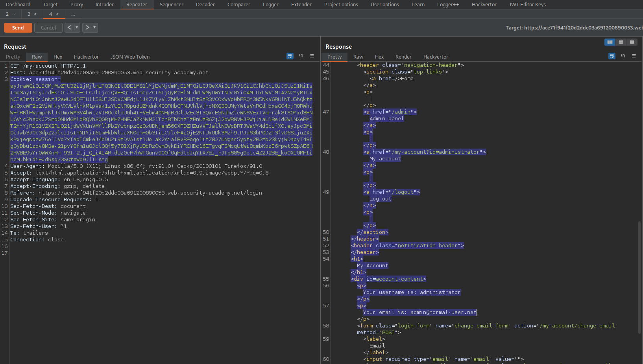Switch Response view to Pretty
The height and width of the screenshot is (364, 643).
(x=334, y=57)
